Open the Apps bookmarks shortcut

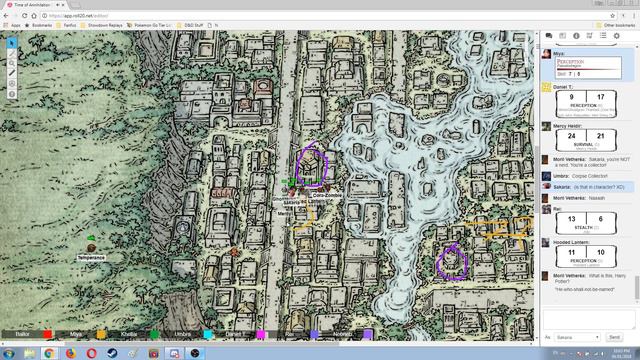point(12,25)
